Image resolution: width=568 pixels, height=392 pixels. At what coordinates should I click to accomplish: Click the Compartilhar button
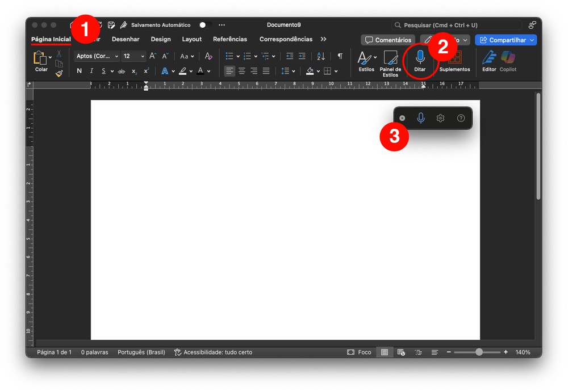[x=506, y=40]
